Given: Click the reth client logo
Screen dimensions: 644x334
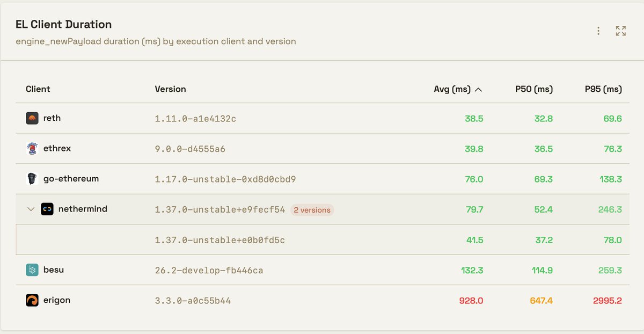Looking at the screenshot, I should pos(32,118).
